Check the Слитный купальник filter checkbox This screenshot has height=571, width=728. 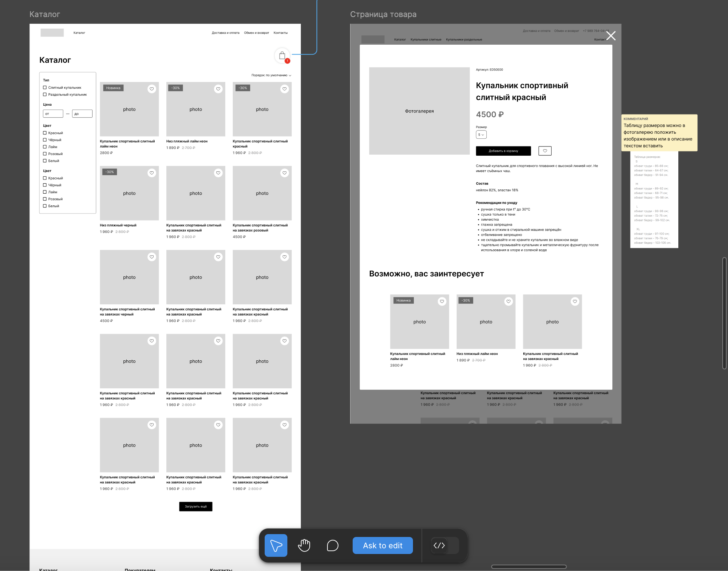tap(45, 88)
